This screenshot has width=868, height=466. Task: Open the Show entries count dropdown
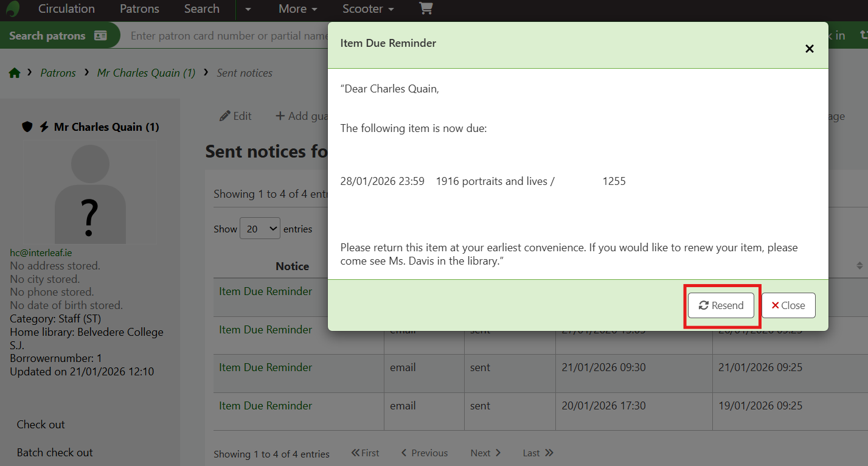pos(260,229)
